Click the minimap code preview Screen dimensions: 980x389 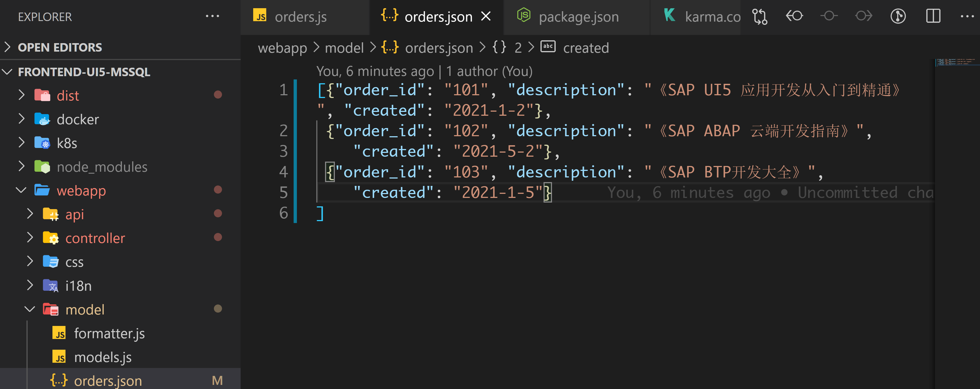coord(957,62)
